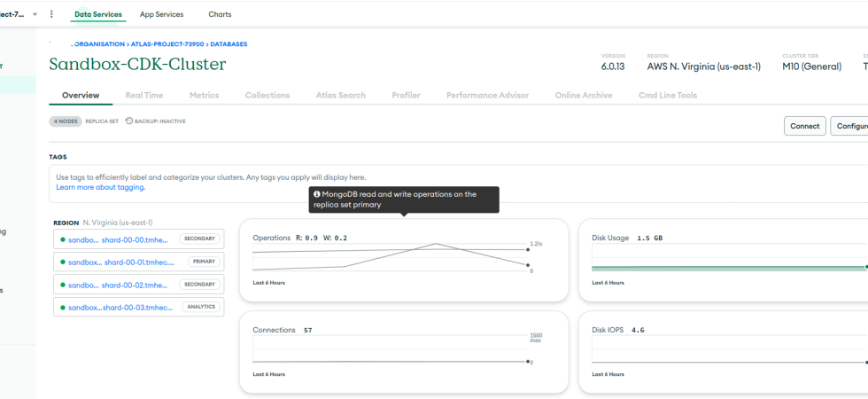Click the Connect button

[x=805, y=126]
